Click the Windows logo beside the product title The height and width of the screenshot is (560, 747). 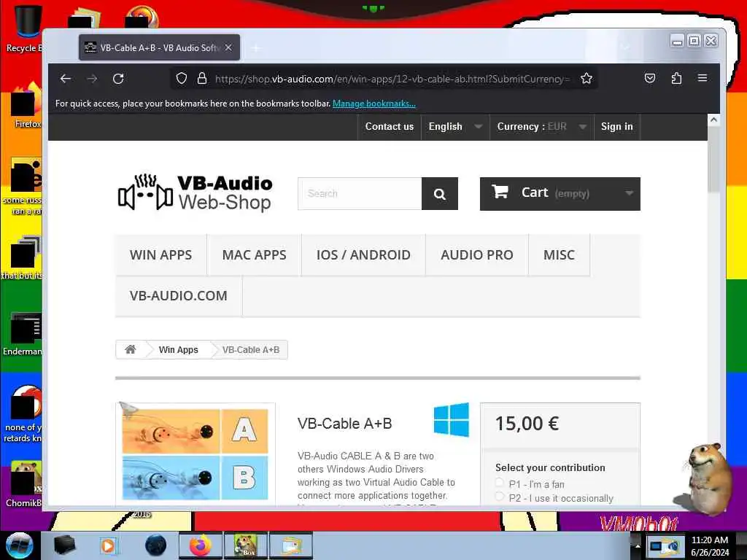pos(451,419)
